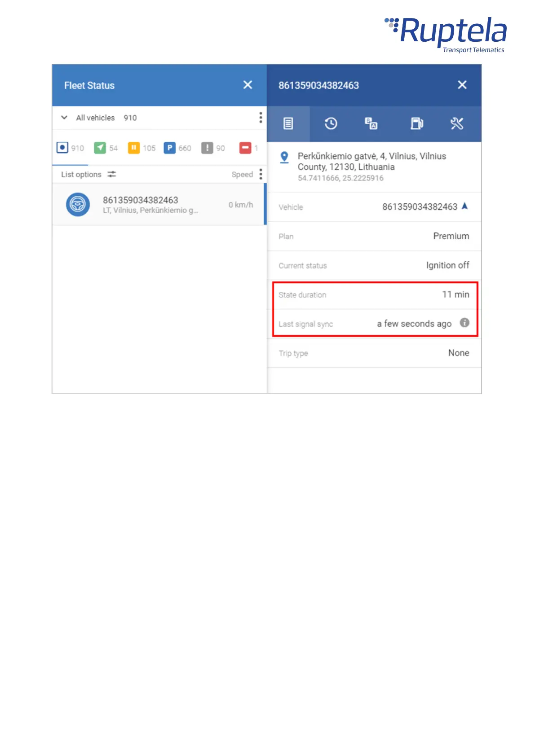Open the All vehicles three-dot menu
535x756 pixels.
pyautogui.click(x=261, y=118)
